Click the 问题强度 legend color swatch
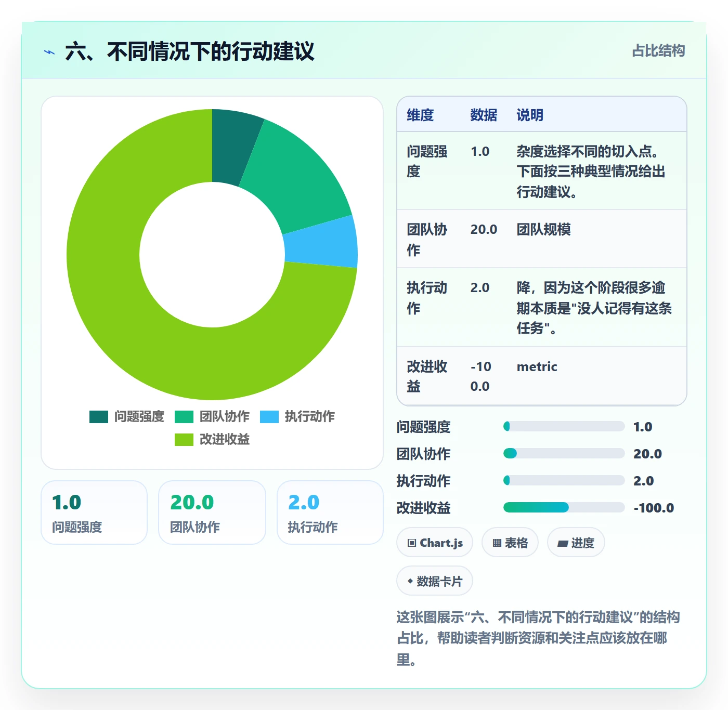 pyautogui.click(x=99, y=417)
